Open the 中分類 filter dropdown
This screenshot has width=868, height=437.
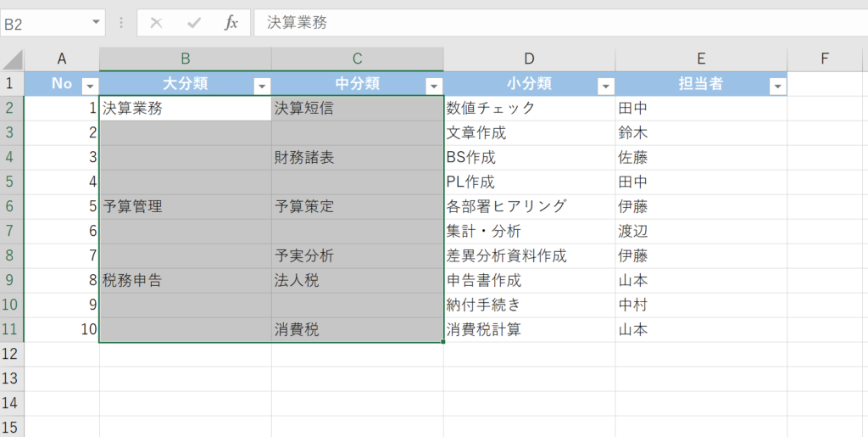tap(434, 86)
